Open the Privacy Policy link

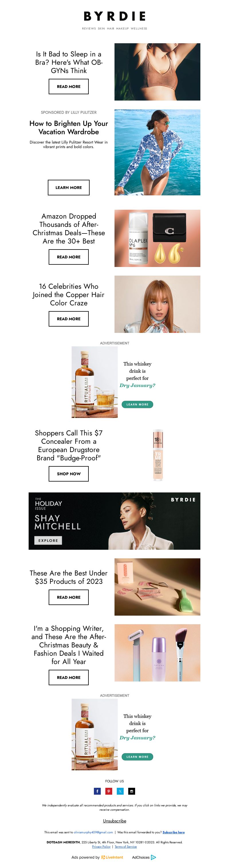[101, 847]
